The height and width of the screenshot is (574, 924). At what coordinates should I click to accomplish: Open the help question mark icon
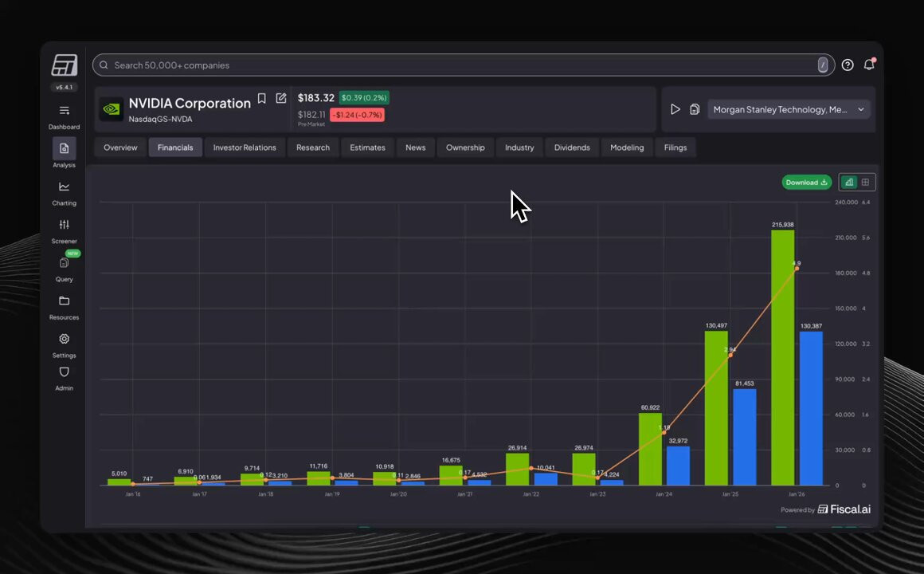pos(848,65)
